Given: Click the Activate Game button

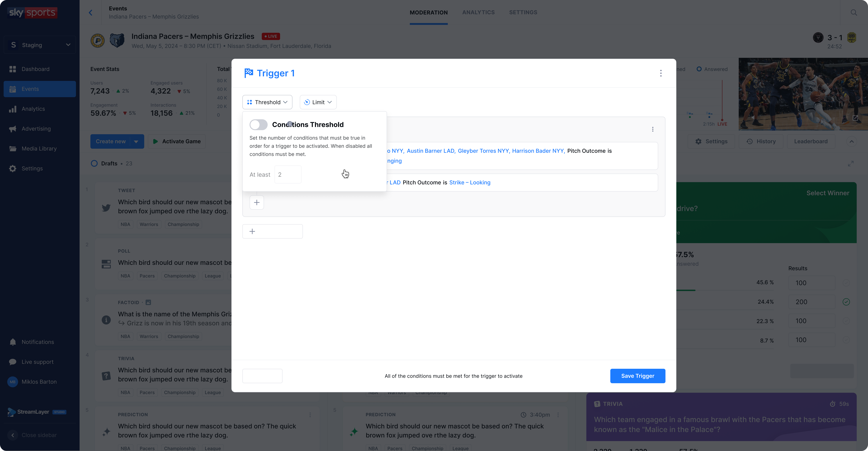Looking at the screenshot, I should [177, 141].
